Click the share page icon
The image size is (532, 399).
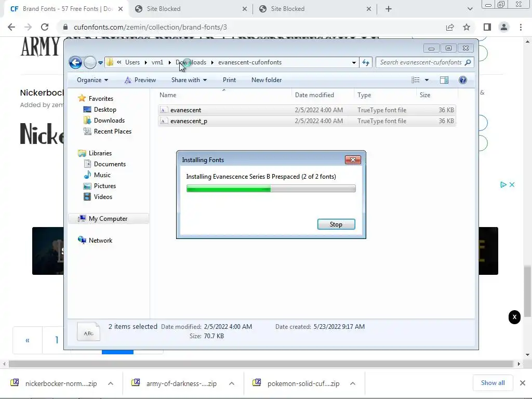tap(450, 27)
